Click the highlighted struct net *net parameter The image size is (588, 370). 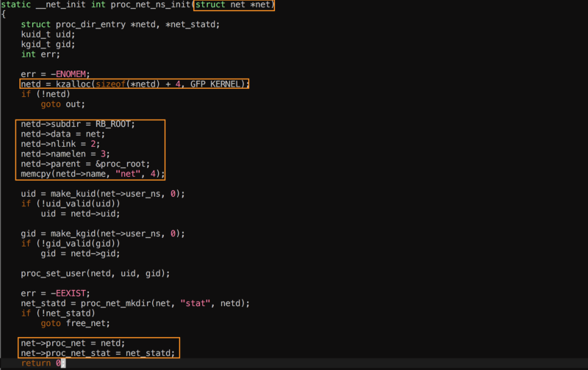[233, 5]
